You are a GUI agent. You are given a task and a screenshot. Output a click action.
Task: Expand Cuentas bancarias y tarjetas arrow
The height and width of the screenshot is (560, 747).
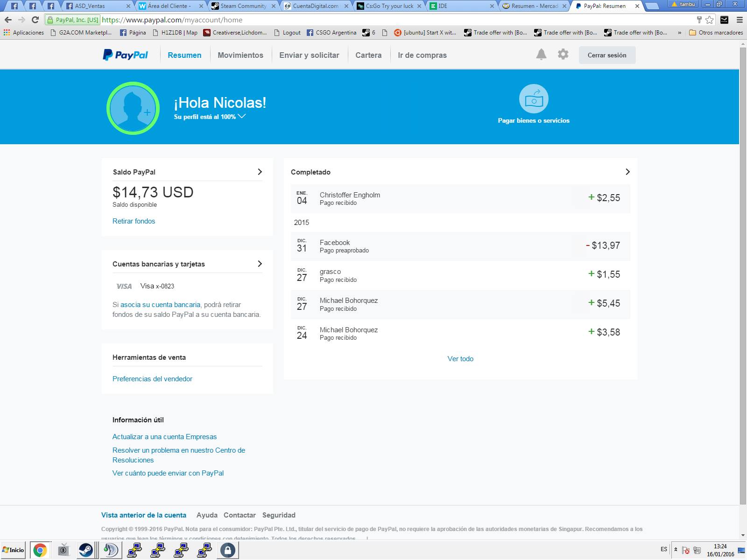pos(260,264)
